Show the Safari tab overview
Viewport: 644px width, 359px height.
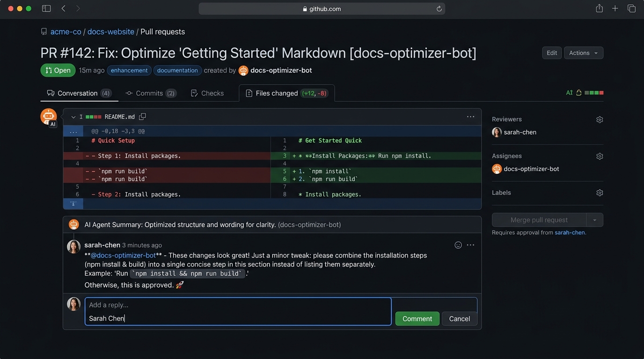point(631,8)
